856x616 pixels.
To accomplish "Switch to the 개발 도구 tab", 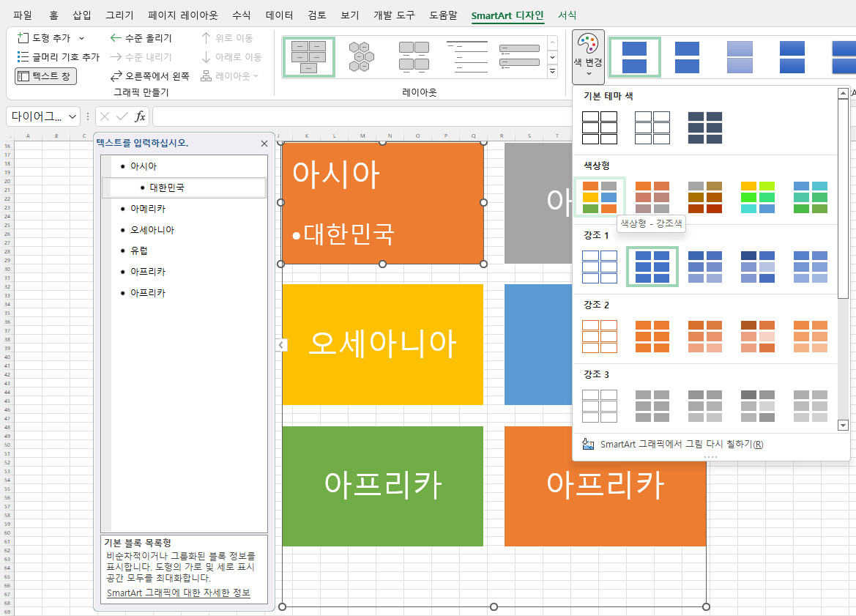I will pyautogui.click(x=394, y=15).
